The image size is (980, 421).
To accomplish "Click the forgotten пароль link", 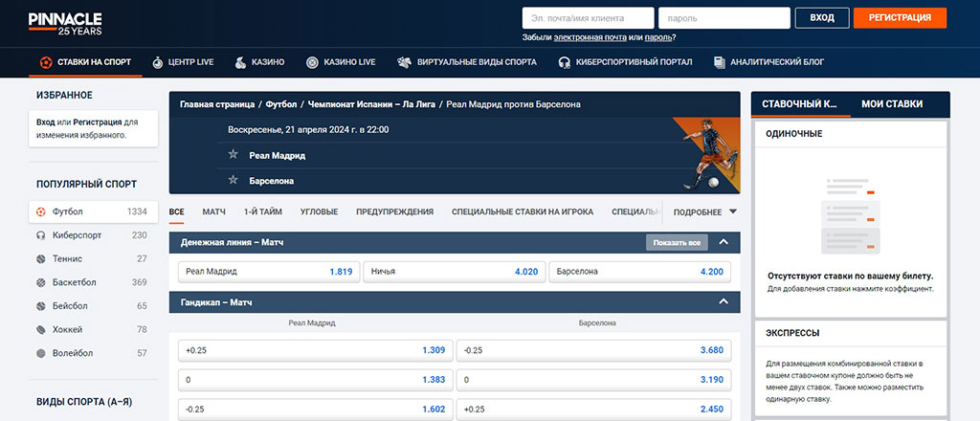I will click(658, 37).
